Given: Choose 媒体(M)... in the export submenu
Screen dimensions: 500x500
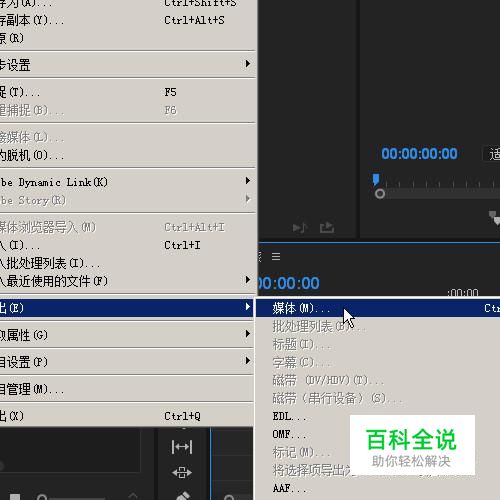Looking at the screenshot, I should (378, 308).
